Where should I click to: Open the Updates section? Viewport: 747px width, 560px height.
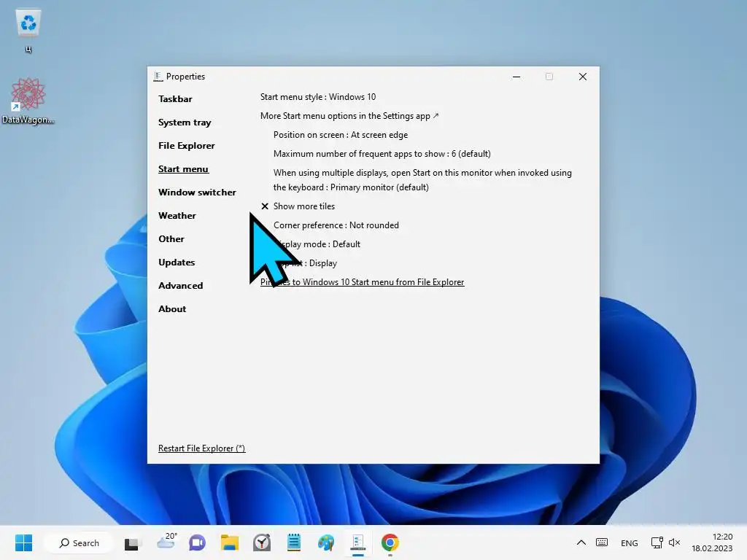pos(177,262)
